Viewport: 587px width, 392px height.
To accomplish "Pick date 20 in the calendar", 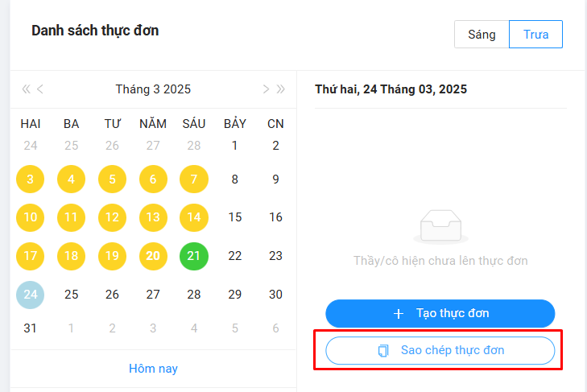I will pyautogui.click(x=153, y=256).
